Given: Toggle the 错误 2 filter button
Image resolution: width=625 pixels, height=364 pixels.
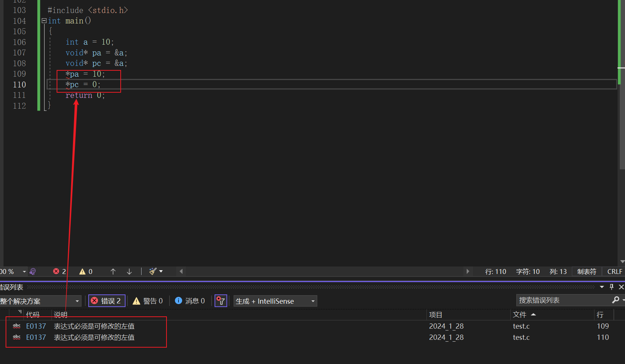Looking at the screenshot, I should coord(107,301).
